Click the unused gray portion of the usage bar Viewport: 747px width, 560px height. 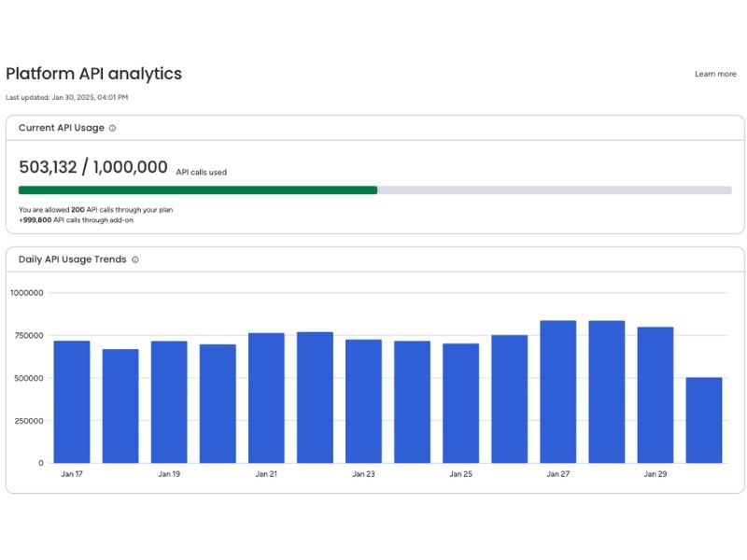click(x=555, y=190)
